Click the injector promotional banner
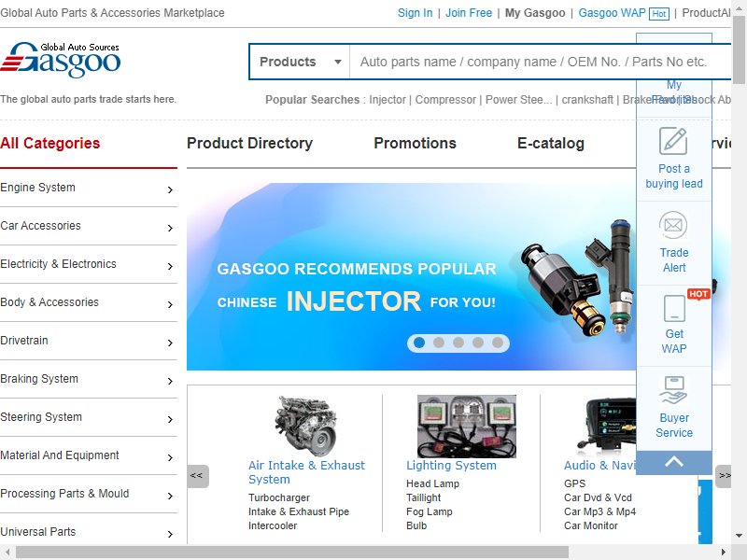The image size is (747, 560). click(x=411, y=276)
